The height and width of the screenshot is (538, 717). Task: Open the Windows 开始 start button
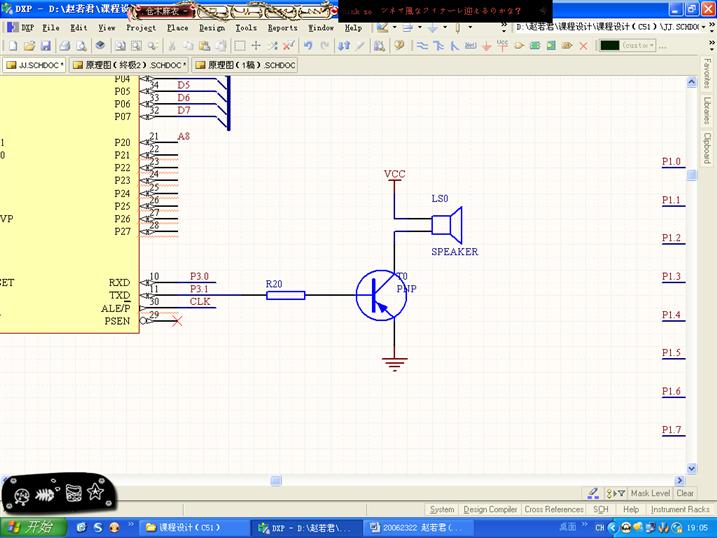pyautogui.click(x=33, y=527)
